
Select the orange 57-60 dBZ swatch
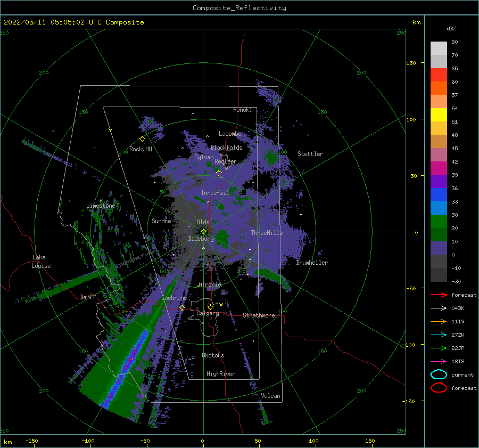439,88
